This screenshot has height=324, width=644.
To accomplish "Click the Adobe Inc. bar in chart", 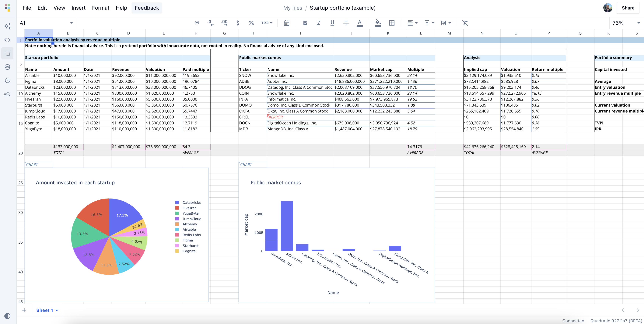I will (287, 226).
